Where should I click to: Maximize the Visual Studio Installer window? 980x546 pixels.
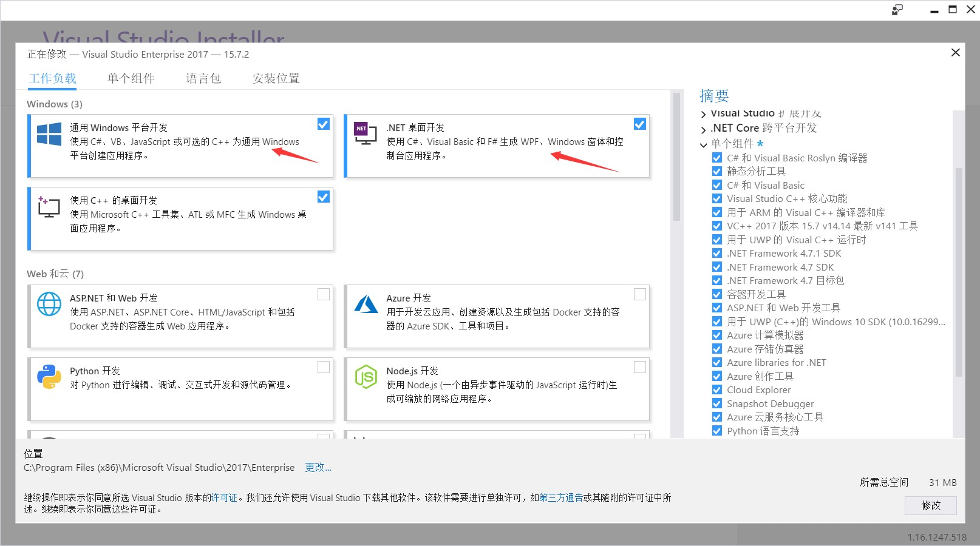[953, 10]
